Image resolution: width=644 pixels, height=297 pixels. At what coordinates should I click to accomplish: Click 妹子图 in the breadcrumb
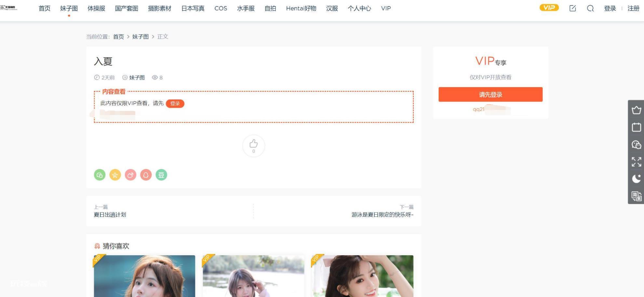pyautogui.click(x=141, y=37)
